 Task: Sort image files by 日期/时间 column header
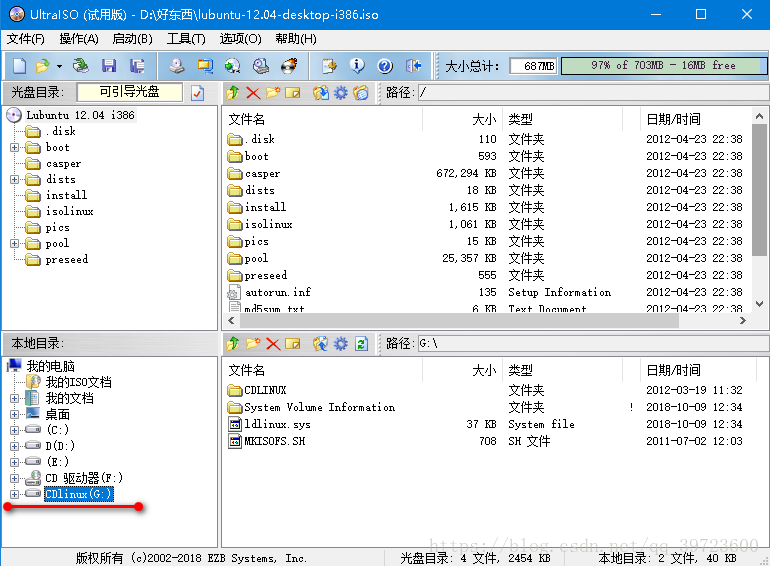(673, 119)
